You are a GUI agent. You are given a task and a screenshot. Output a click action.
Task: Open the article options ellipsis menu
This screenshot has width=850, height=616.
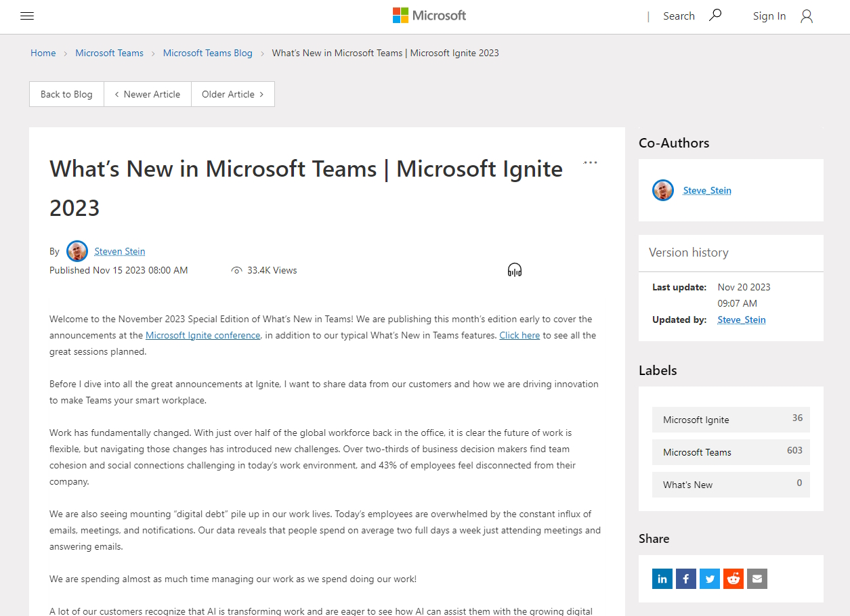coord(590,162)
